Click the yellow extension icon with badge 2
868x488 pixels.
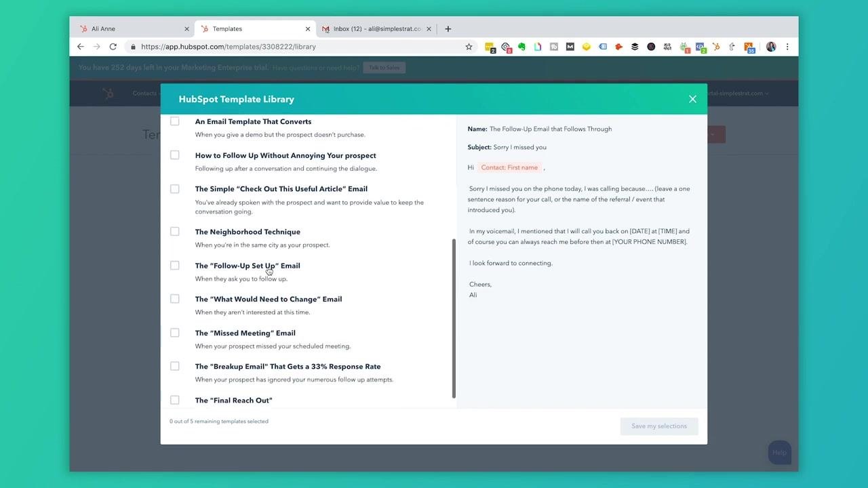490,47
